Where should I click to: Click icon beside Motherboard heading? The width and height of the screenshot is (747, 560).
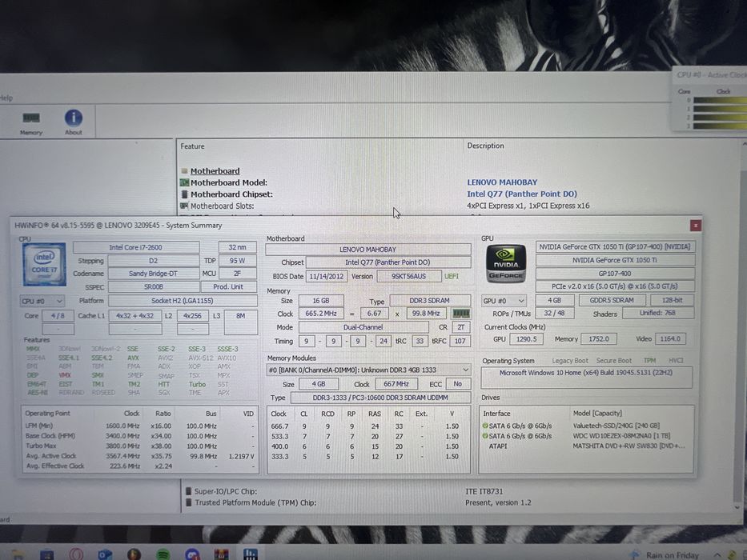click(x=184, y=171)
